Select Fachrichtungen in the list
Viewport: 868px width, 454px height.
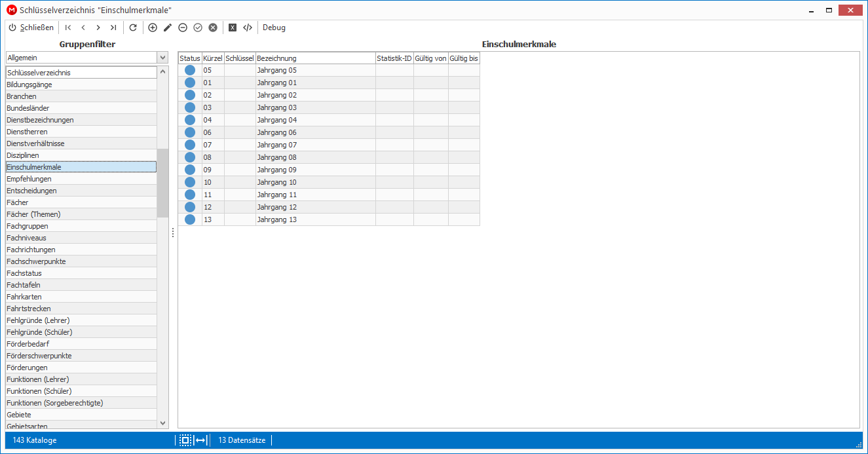pyautogui.click(x=81, y=250)
